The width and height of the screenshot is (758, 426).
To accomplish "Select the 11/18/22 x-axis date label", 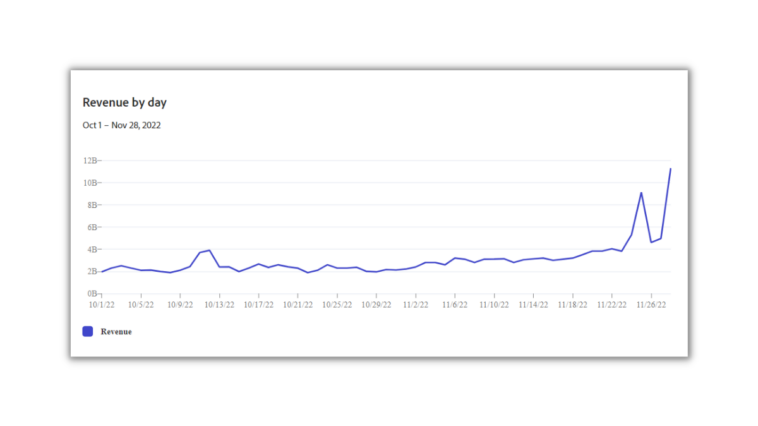I will click(572, 305).
